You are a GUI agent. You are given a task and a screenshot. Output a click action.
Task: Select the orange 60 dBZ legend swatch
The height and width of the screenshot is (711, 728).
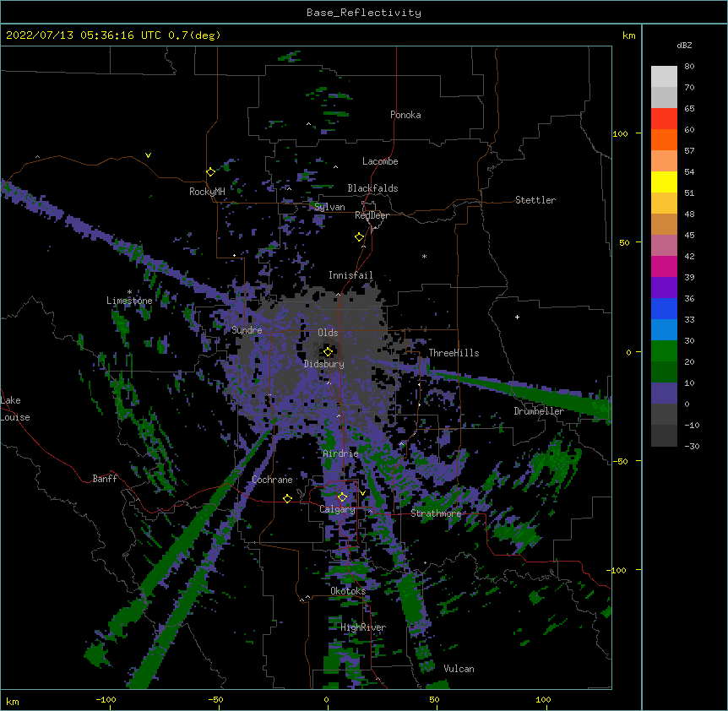tap(664, 139)
